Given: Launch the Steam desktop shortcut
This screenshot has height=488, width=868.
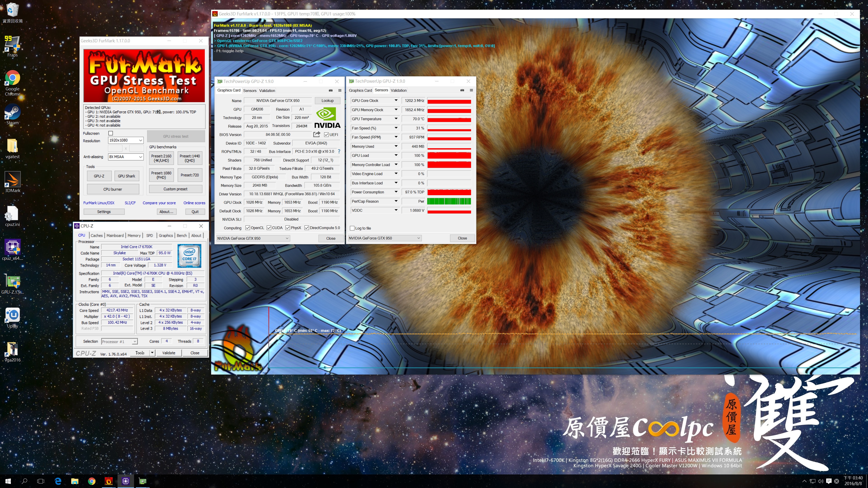Looking at the screenshot, I should tap(12, 115).
